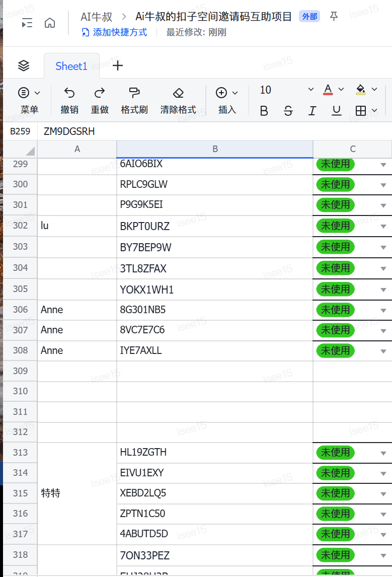
Task: Toggle bold formatting
Action: click(264, 110)
